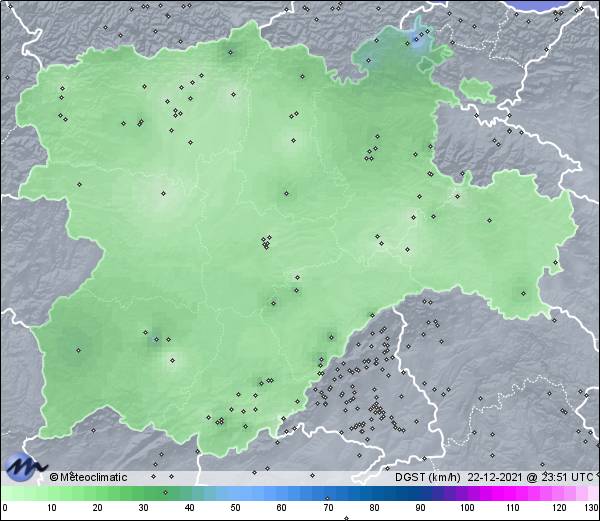Click the scale label 120

[559, 508]
